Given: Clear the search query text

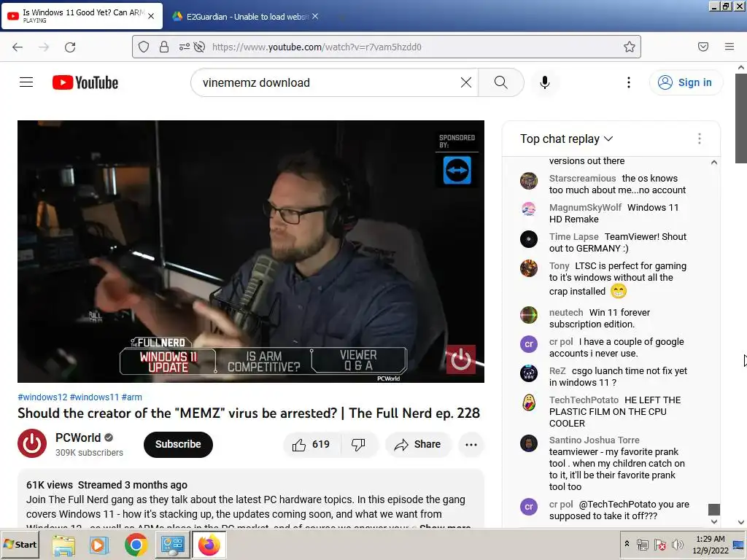Looking at the screenshot, I should [x=466, y=82].
